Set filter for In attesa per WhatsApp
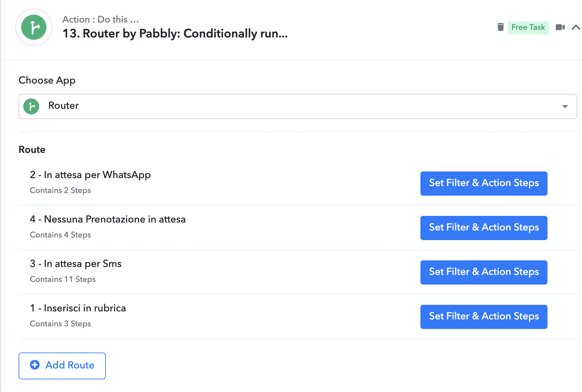The width and height of the screenshot is (582, 392). 484,183
